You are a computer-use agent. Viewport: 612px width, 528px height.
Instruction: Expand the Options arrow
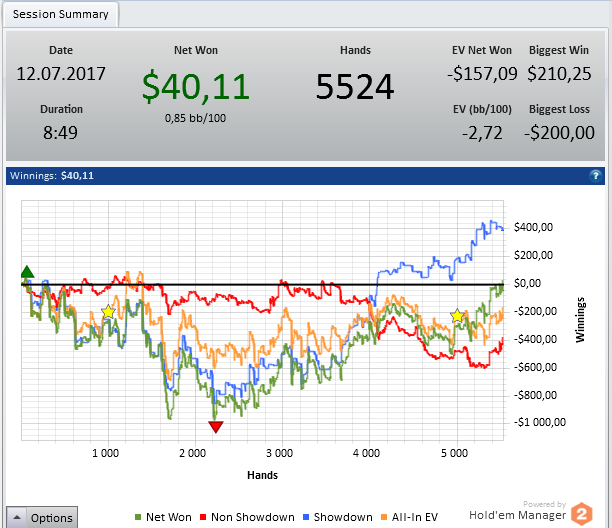coord(17,518)
